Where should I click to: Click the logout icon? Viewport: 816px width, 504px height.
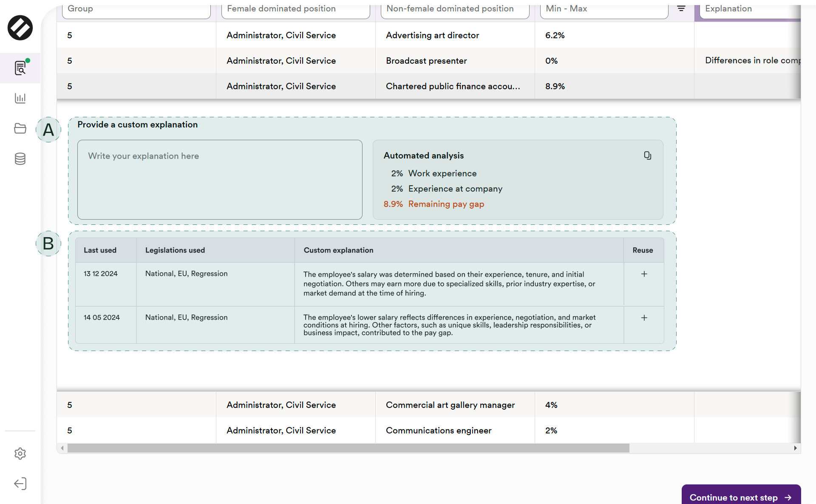tap(20, 484)
